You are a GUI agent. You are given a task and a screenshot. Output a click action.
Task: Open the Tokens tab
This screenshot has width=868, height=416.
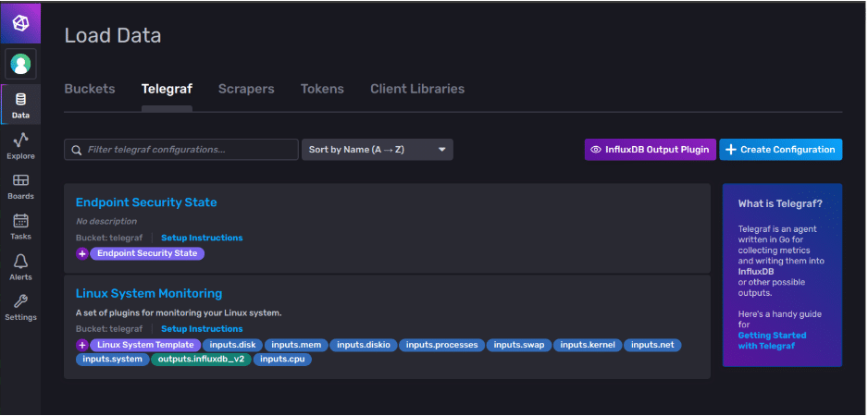coord(322,89)
